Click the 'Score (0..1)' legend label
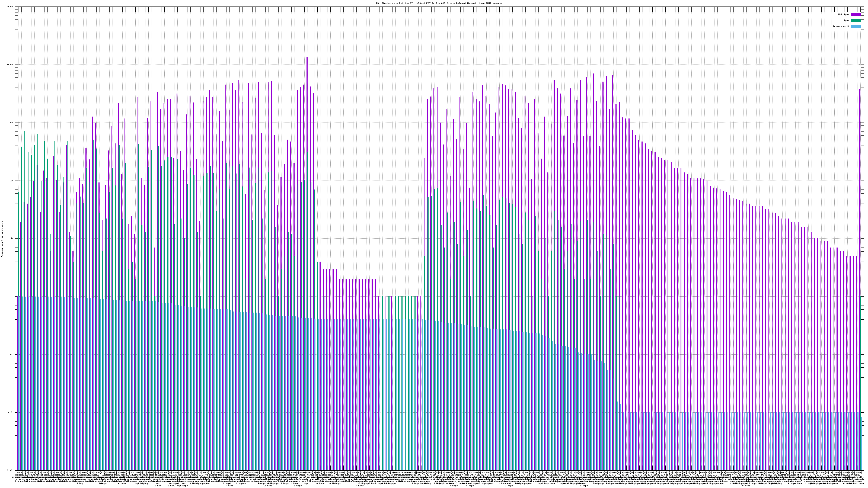 coord(841,26)
